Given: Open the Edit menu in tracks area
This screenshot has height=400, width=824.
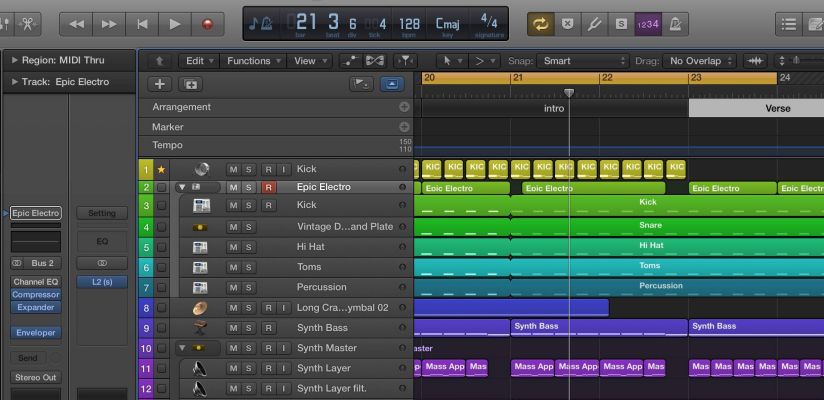Looking at the screenshot, I should (x=200, y=61).
